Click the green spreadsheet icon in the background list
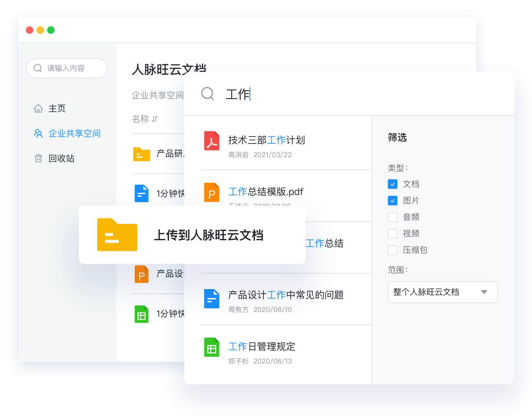 point(141,314)
